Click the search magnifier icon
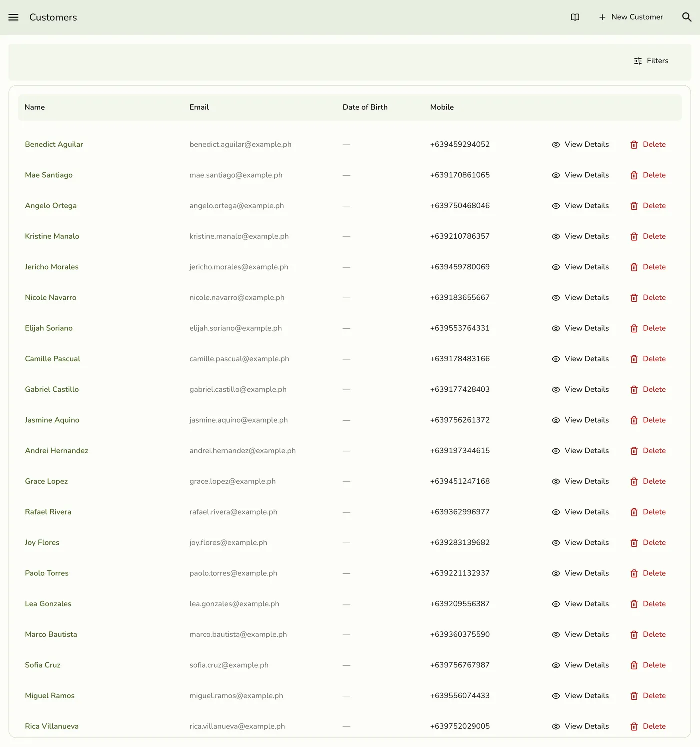700x747 pixels. 687,17
